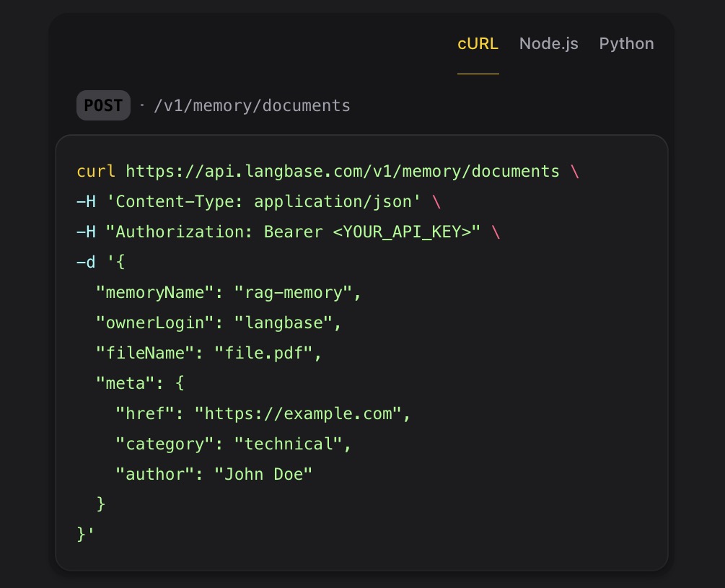
Task: Select the /v1/memory/documents endpoint path
Action: [252, 105]
